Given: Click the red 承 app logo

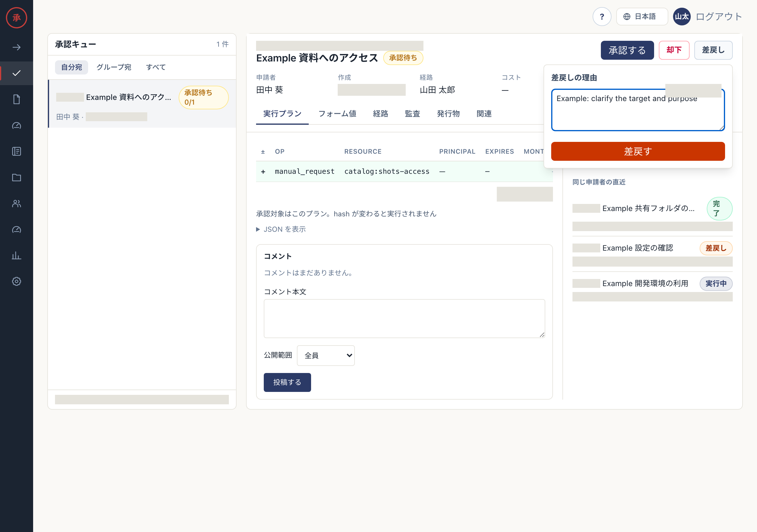Looking at the screenshot, I should click(17, 17).
